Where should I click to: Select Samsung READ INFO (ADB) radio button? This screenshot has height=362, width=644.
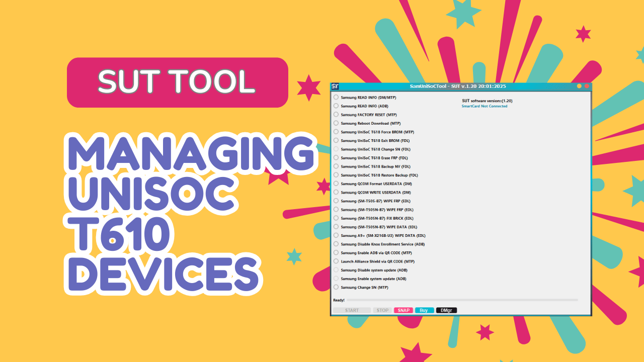click(x=336, y=106)
